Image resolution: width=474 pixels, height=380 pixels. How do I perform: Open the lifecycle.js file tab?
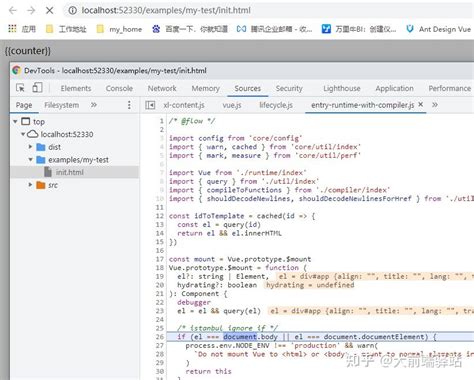coord(276,105)
